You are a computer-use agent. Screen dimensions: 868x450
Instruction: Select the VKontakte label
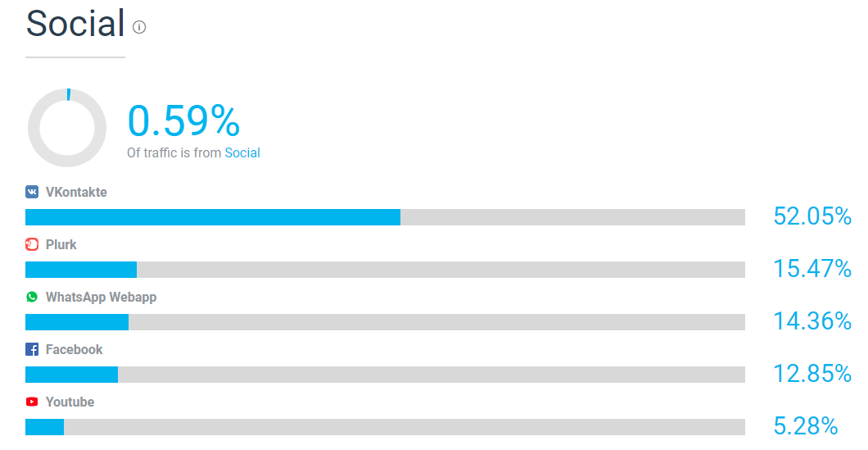point(76,193)
